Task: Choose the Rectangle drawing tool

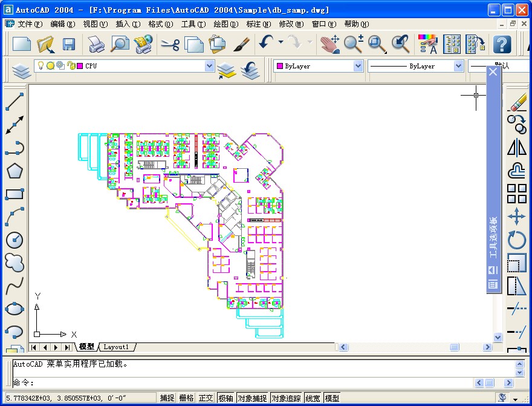Action: (x=15, y=194)
